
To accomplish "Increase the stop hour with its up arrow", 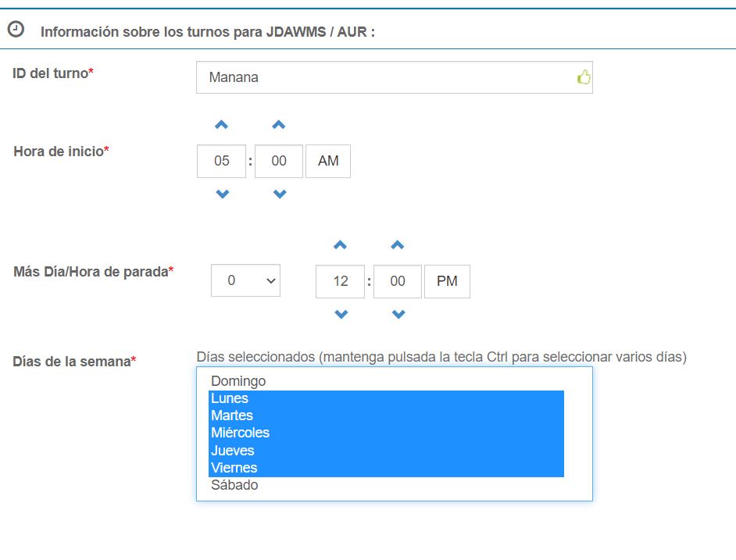I will (340, 244).
